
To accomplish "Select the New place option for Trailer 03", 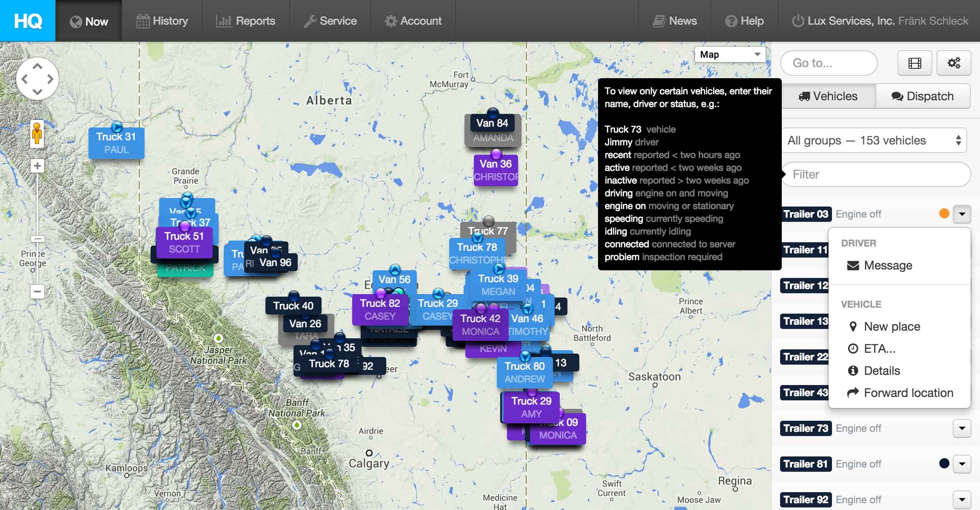I will 891,326.
